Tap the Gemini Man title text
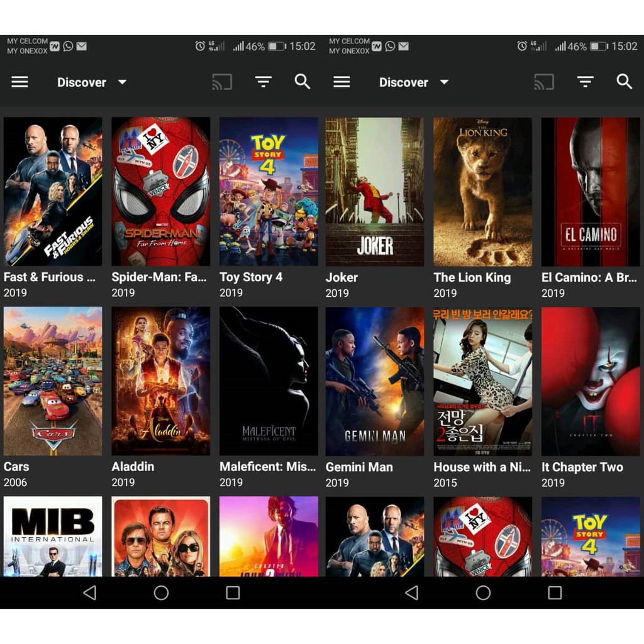The width and height of the screenshot is (644, 644). pos(359,467)
